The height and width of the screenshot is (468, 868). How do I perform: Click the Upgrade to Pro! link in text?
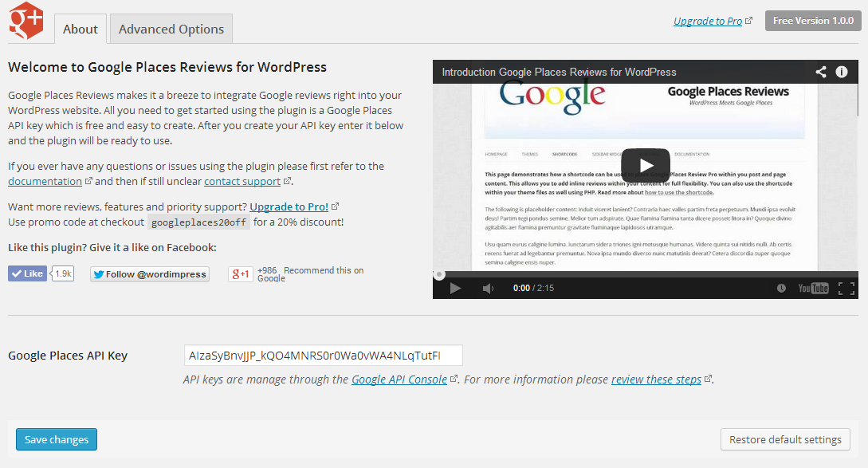pyautogui.click(x=289, y=206)
